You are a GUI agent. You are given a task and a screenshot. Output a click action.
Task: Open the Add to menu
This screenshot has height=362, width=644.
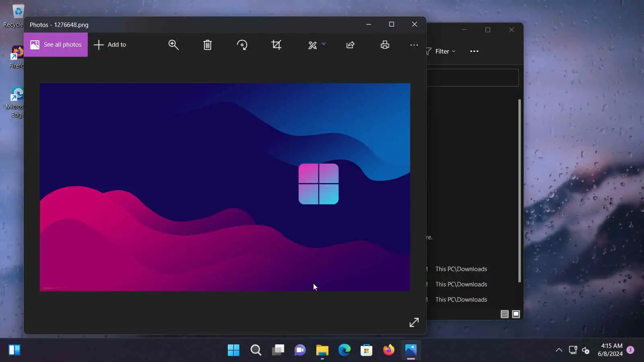[110, 45]
